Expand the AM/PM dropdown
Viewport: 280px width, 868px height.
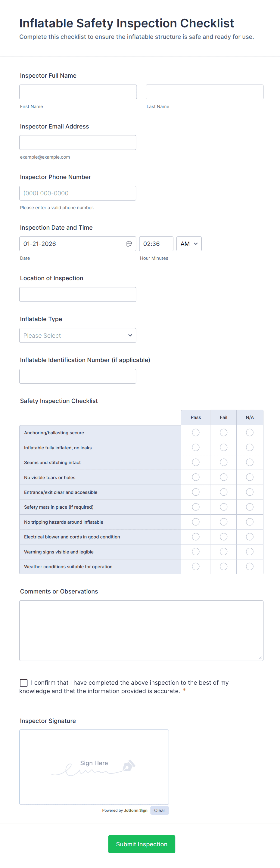[x=189, y=243]
